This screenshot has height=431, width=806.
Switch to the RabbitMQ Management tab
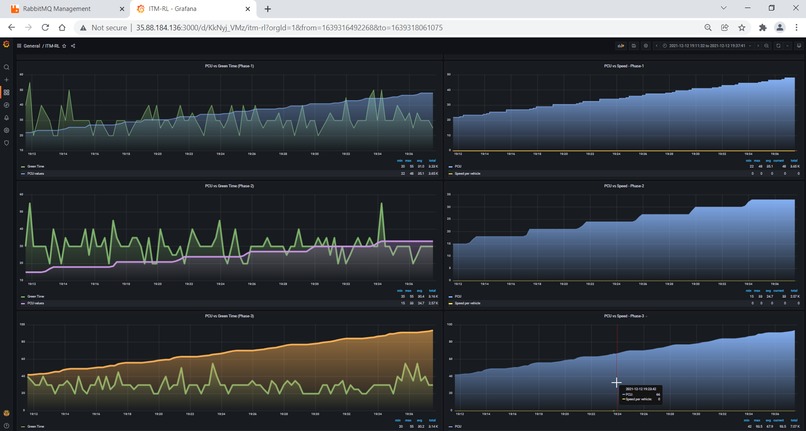coord(65,9)
